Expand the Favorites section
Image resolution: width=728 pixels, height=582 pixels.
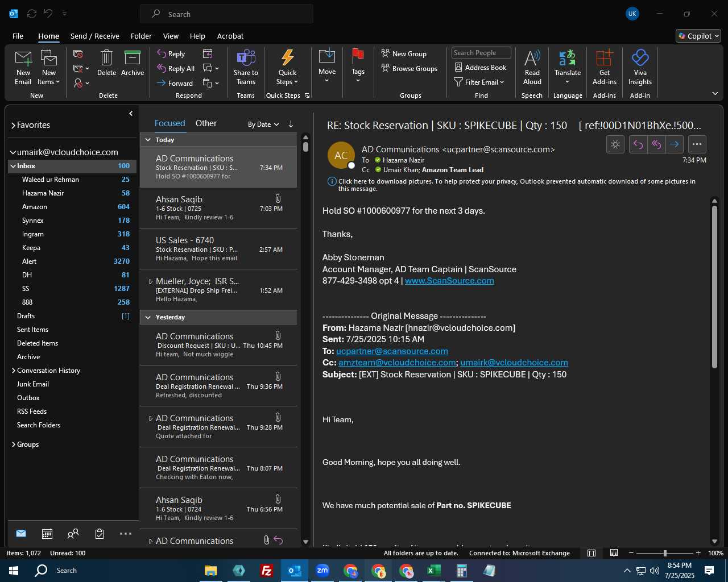13,125
